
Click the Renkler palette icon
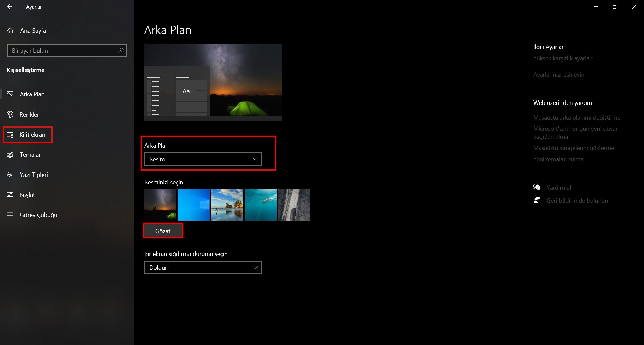tap(10, 114)
